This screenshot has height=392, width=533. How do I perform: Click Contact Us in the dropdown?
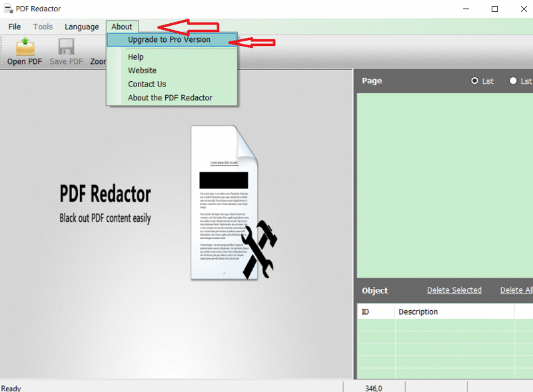(147, 85)
